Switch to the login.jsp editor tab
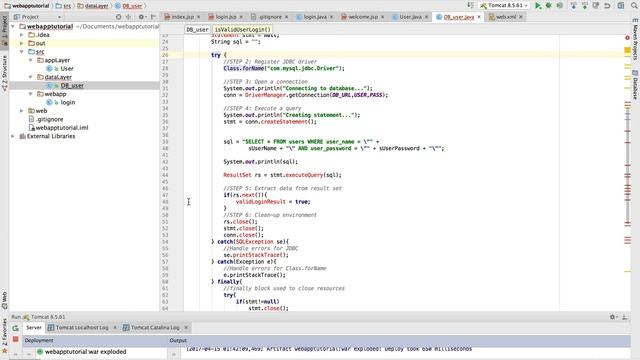640x360 pixels. coord(226,17)
